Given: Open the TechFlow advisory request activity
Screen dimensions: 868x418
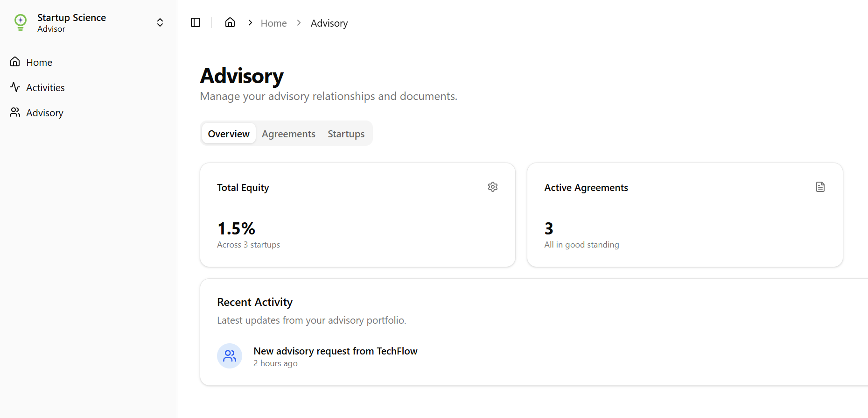Looking at the screenshot, I should pyautogui.click(x=335, y=351).
